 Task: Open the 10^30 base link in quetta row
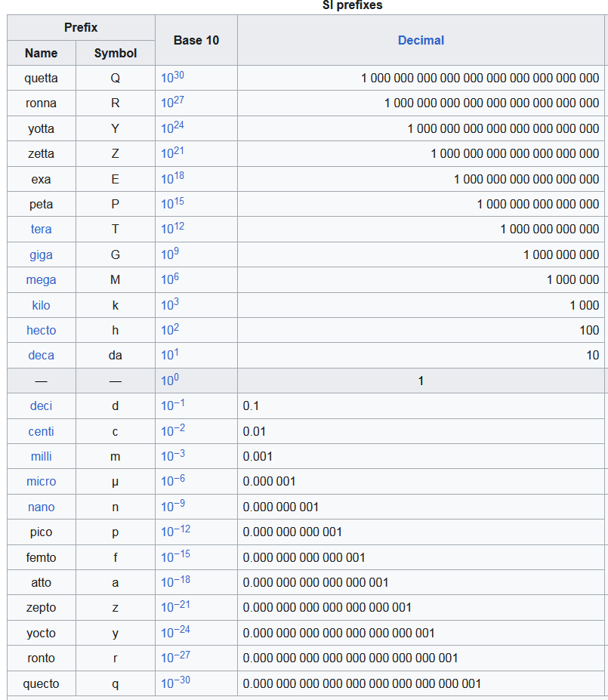[x=172, y=77]
